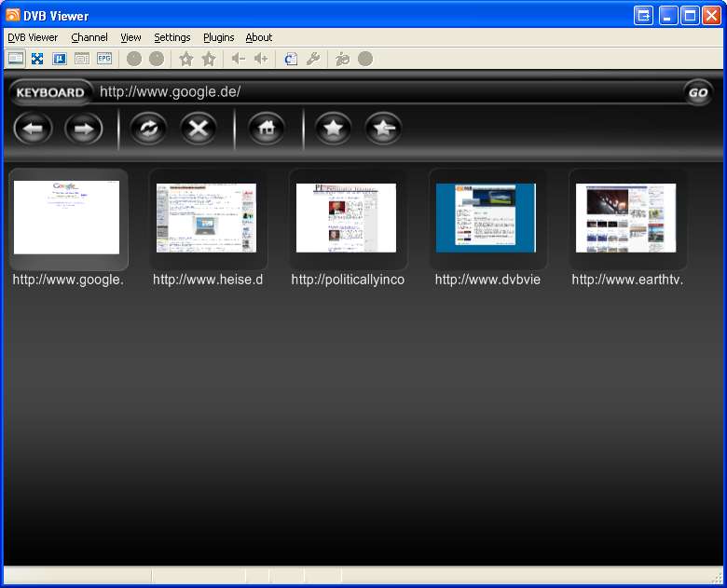Open the About menu

[x=259, y=37]
